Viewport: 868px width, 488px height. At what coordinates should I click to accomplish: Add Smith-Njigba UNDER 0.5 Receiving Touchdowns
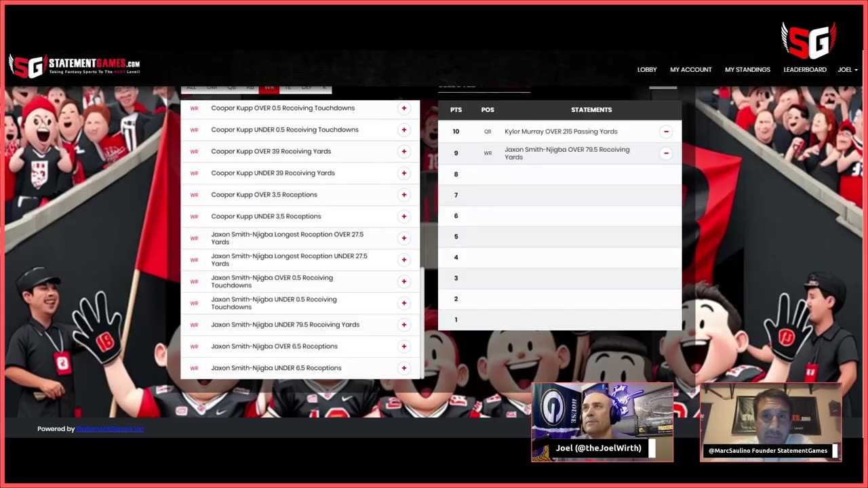point(404,304)
